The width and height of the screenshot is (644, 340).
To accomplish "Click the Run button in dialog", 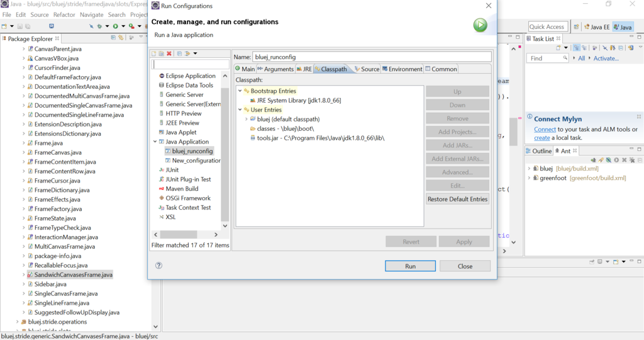I will (410, 266).
